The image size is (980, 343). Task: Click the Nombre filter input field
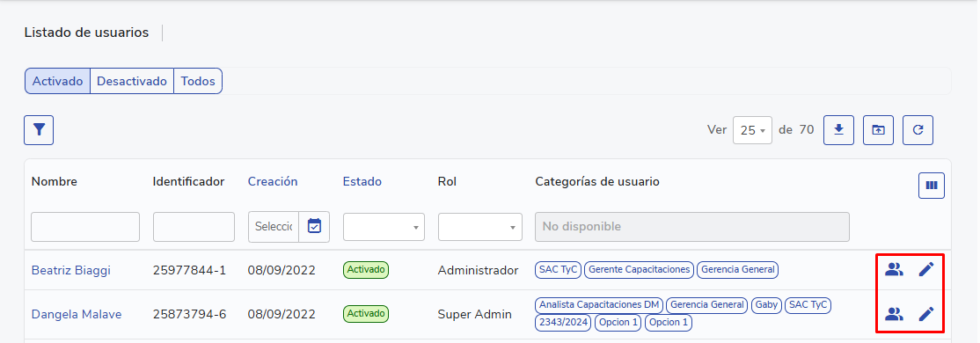pos(85,227)
